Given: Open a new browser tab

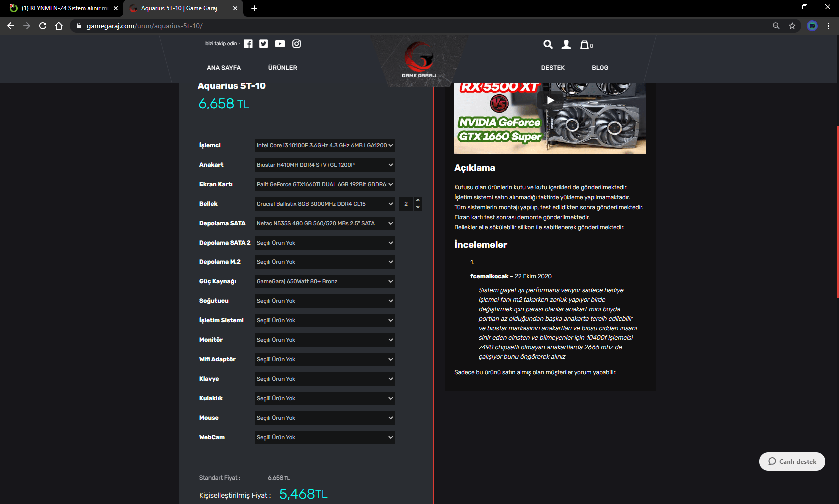Looking at the screenshot, I should (x=254, y=8).
